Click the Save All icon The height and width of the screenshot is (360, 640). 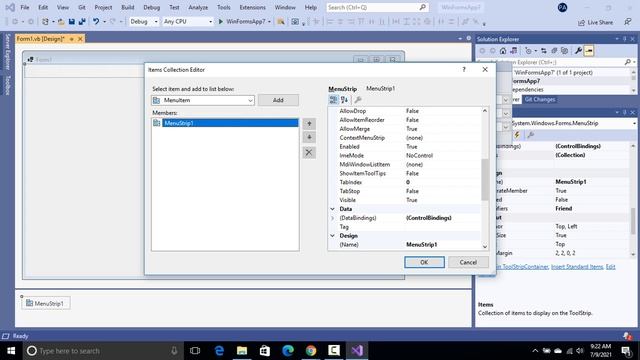coord(82,22)
